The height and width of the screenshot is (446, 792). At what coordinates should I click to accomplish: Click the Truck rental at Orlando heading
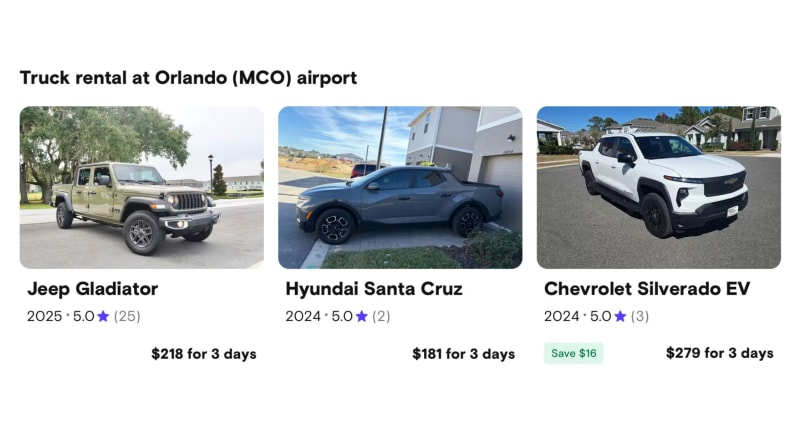[x=188, y=77]
